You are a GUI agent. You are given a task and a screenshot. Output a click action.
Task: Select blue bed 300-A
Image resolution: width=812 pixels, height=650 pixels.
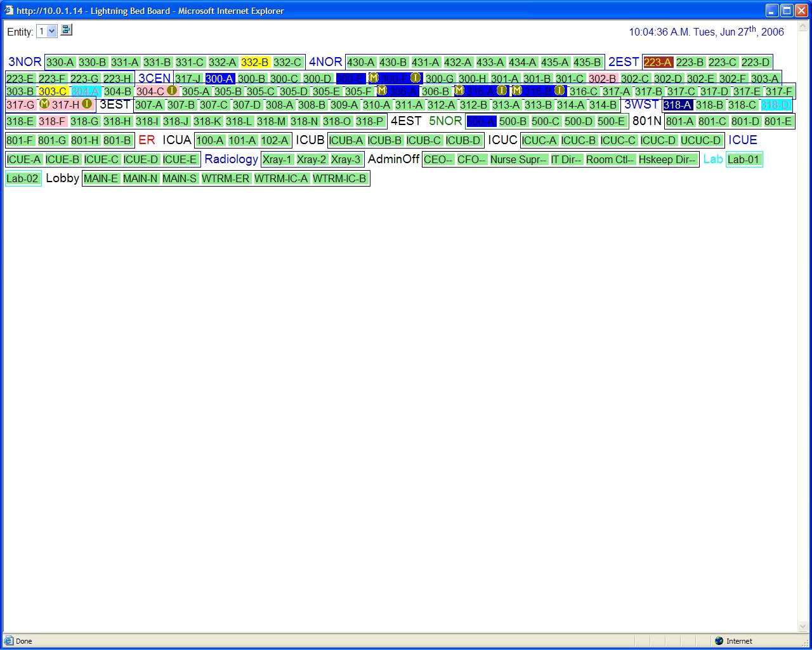220,79
